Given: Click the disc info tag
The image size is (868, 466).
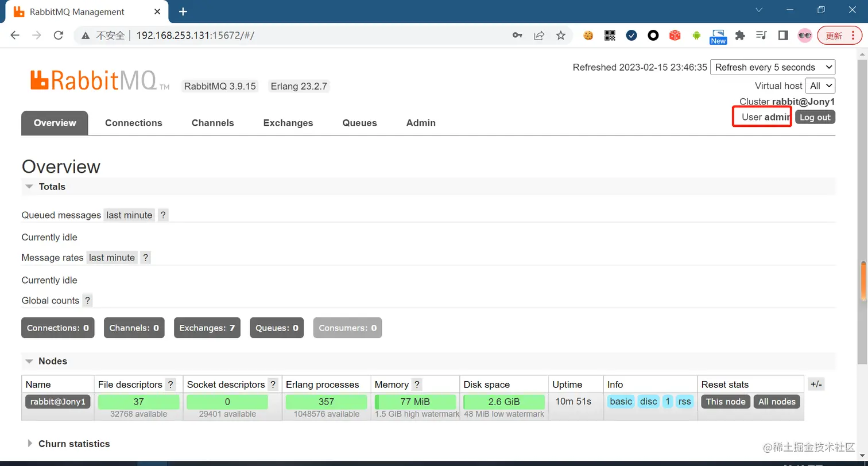Looking at the screenshot, I should [x=649, y=402].
